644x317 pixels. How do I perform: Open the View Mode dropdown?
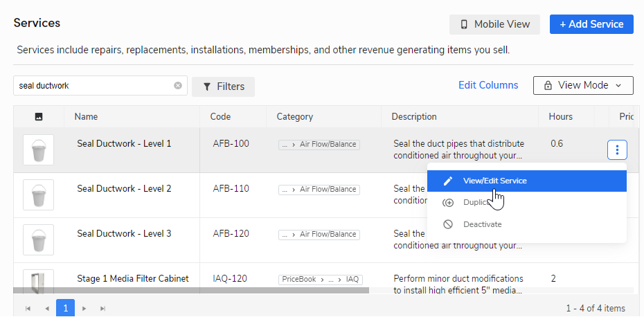(583, 85)
